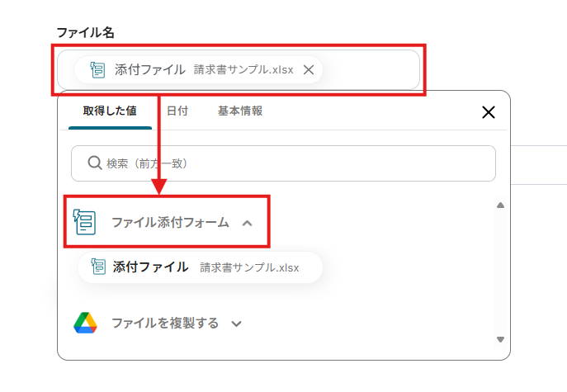
Task: Switch to the 日付 tab
Action: tap(177, 111)
